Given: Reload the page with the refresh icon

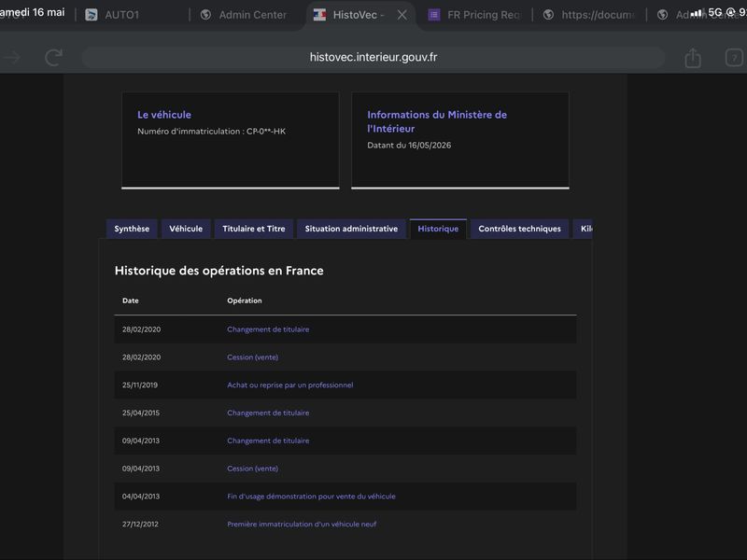Looking at the screenshot, I should coord(53,58).
